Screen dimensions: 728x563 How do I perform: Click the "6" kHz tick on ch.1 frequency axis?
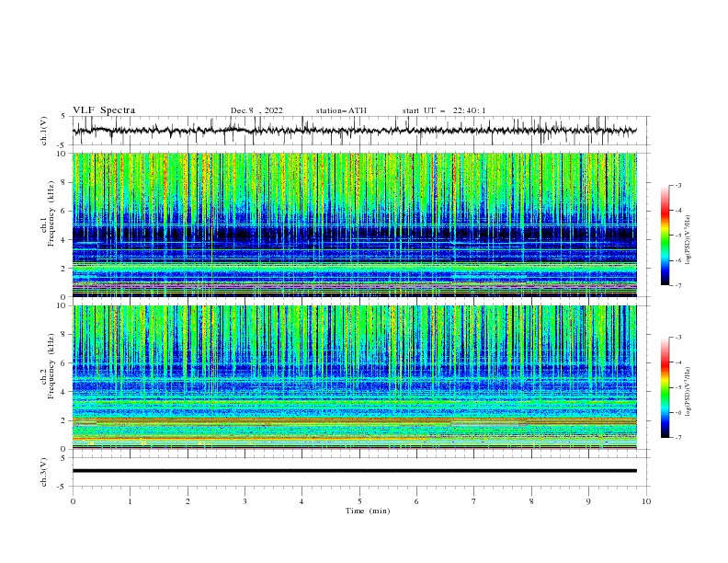63,211
